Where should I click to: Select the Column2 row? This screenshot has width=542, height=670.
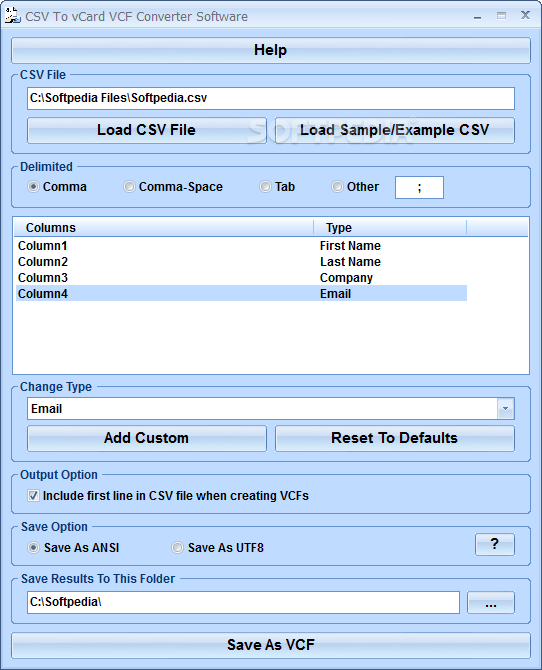coord(242,262)
